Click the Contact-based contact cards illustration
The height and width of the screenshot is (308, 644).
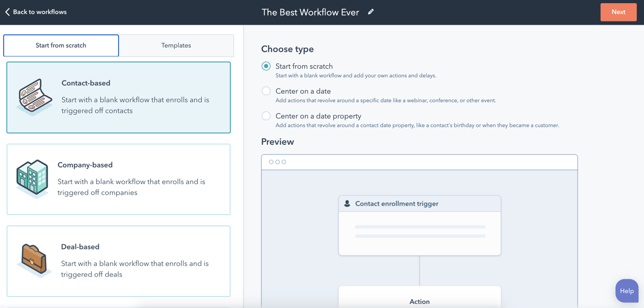[x=35, y=97]
